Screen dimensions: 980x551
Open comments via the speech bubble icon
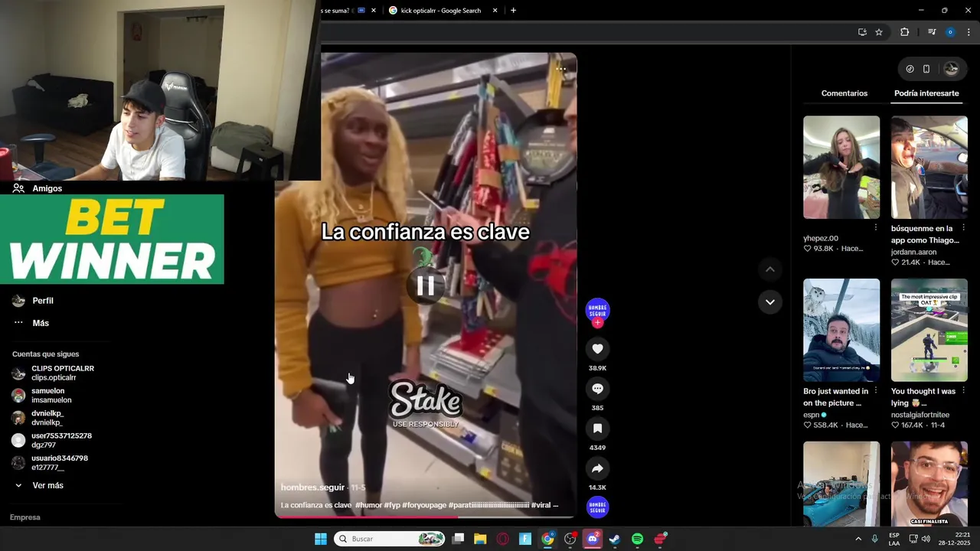[597, 389]
